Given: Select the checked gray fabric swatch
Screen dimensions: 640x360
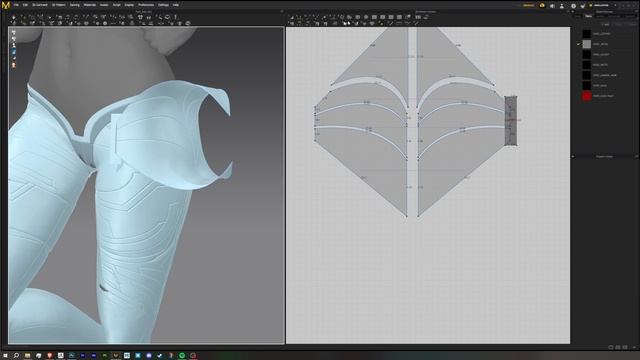Looking at the screenshot, I should [587, 44].
